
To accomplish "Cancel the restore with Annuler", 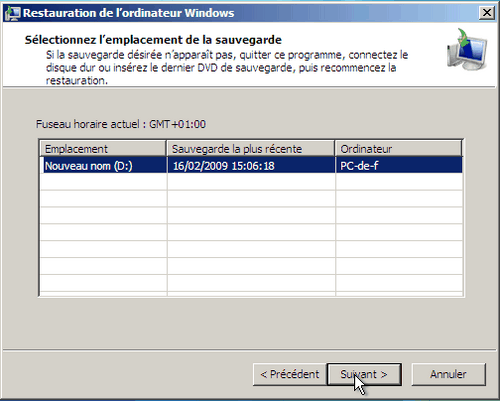I will 448,374.
